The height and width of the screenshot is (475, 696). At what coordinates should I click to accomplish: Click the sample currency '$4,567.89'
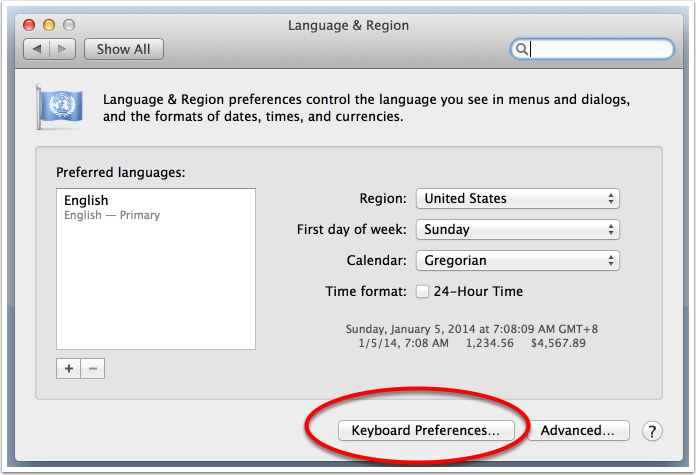(x=558, y=343)
